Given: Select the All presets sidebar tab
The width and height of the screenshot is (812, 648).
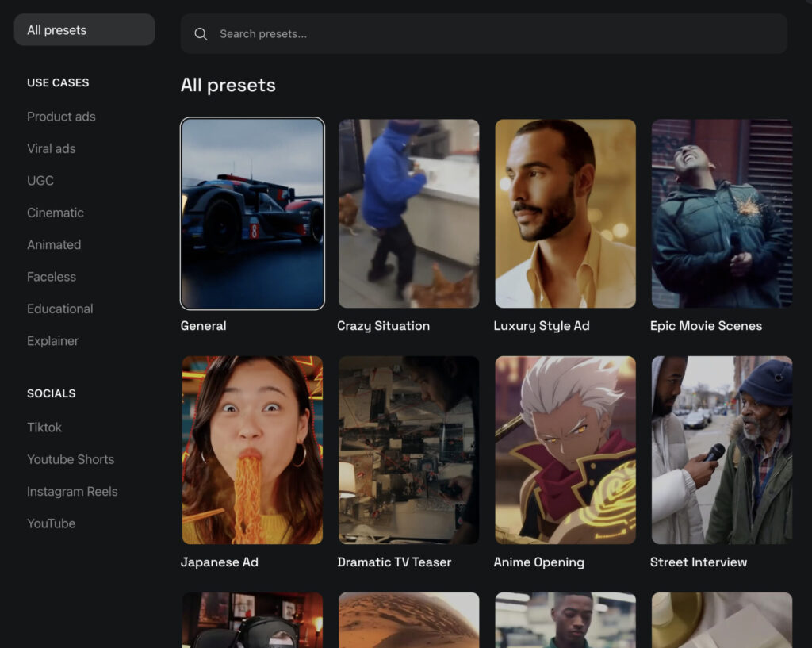Looking at the screenshot, I should [84, 30].
